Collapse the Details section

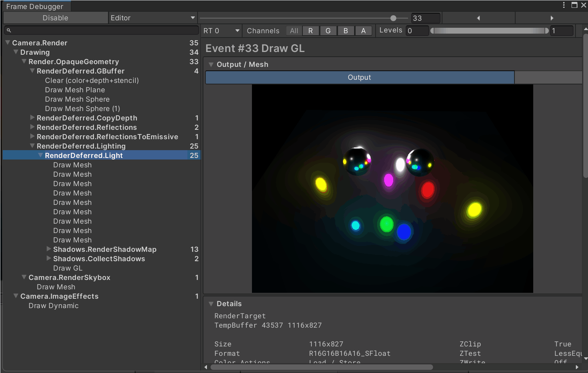pyautogui.click(x=211, y=304)
